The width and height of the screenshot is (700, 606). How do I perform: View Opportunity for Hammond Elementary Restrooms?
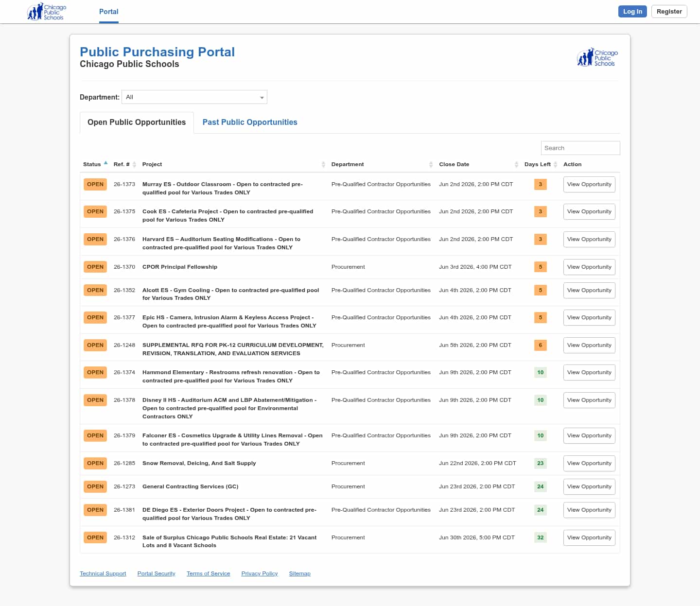[x=589, y=373]
